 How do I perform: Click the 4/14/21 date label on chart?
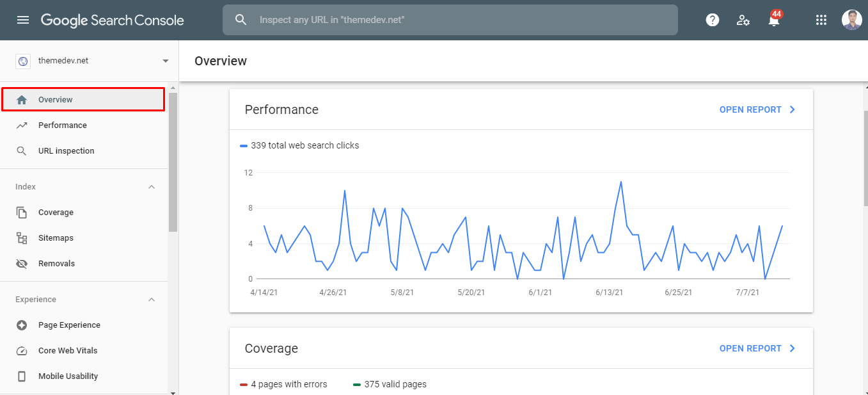[x=264, y=293]
